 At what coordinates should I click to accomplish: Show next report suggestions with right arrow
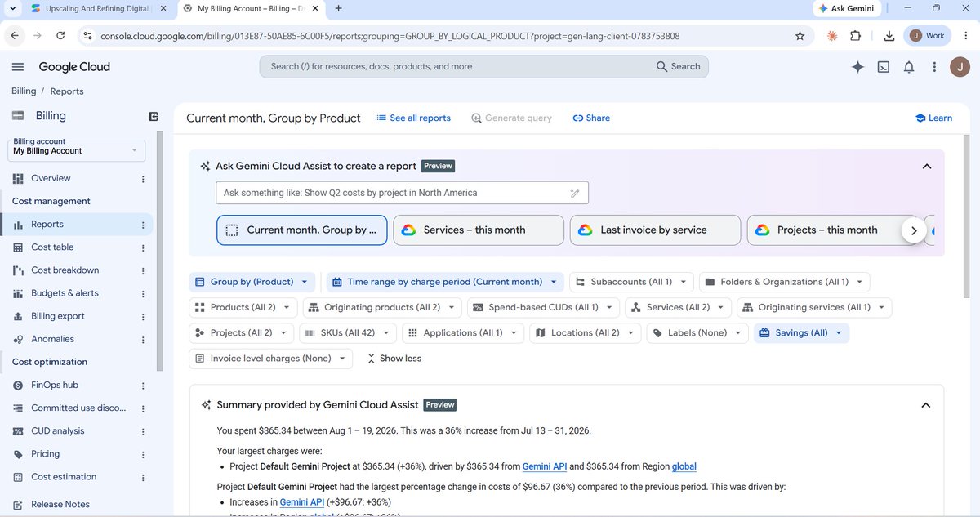click(x=914, y=230)
